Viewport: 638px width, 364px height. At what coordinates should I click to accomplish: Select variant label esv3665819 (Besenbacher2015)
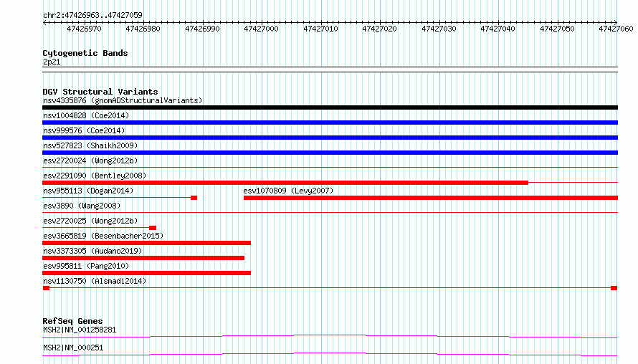click(103, 236)
